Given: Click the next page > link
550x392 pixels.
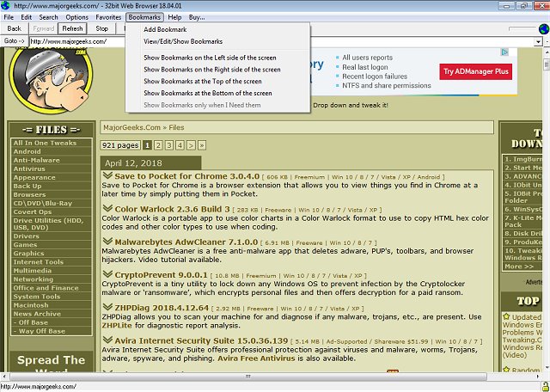Looking at the screenshot, I should [191, 145].
